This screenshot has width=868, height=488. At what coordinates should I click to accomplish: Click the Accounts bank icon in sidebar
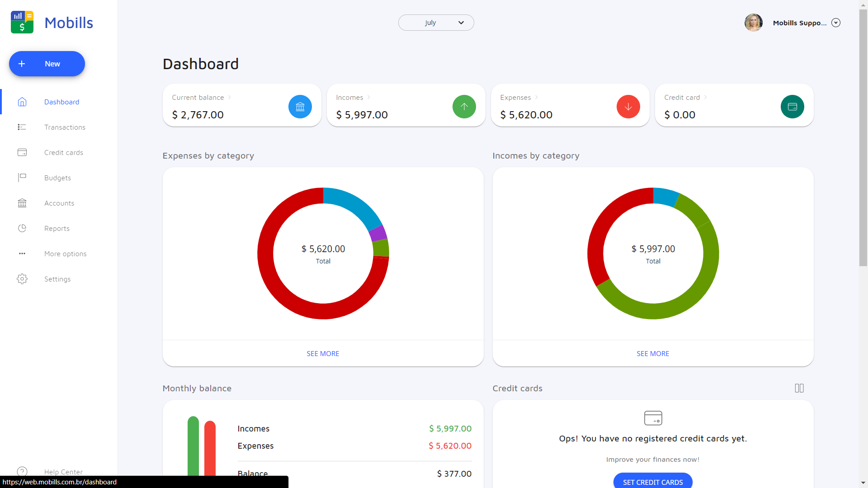pos(22,203)
